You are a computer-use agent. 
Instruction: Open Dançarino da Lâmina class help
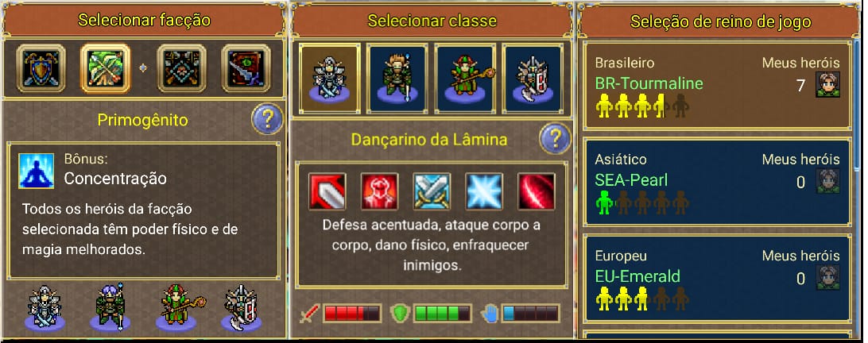(x=556, y=137)
